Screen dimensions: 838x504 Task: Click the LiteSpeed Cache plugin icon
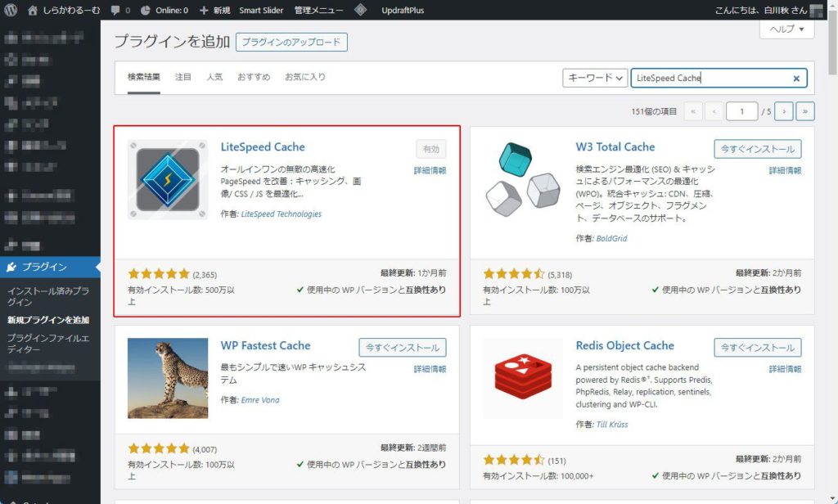pos(168,179)
